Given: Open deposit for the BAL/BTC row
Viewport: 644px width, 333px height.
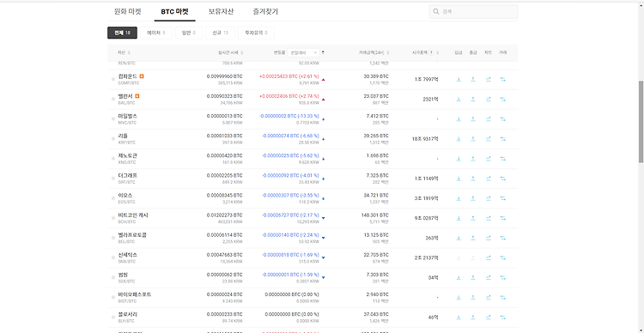Looking at the screenshot, I should pos(459,99).
